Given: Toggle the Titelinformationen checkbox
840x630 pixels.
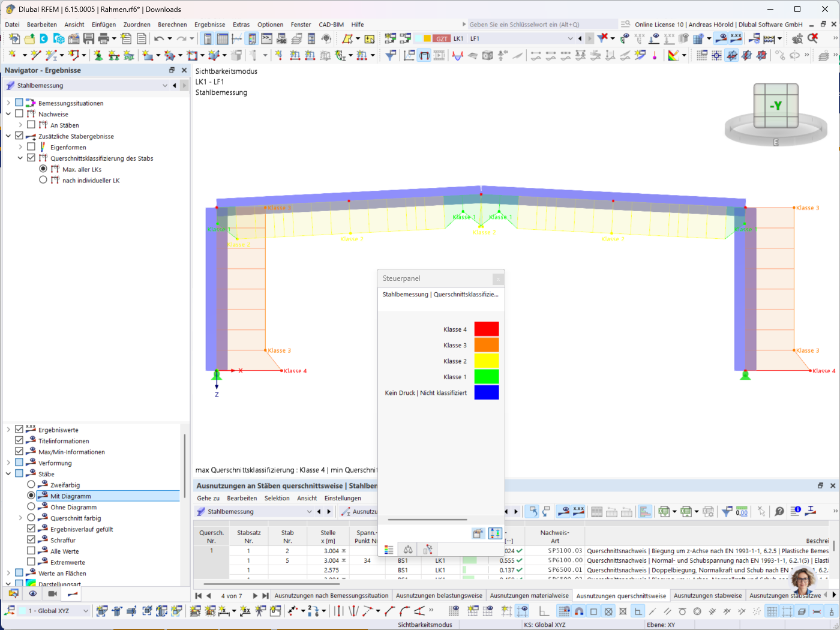Looking at the screenshot, I should pos(19,440).
